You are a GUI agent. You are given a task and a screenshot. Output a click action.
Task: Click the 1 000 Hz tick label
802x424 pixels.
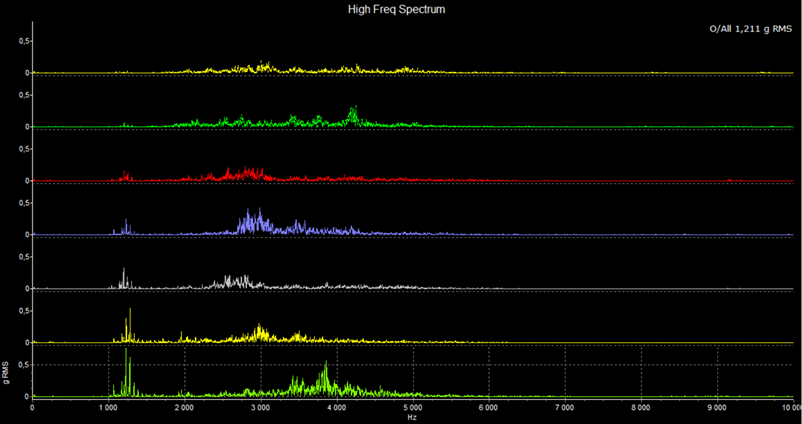[108, 408]
